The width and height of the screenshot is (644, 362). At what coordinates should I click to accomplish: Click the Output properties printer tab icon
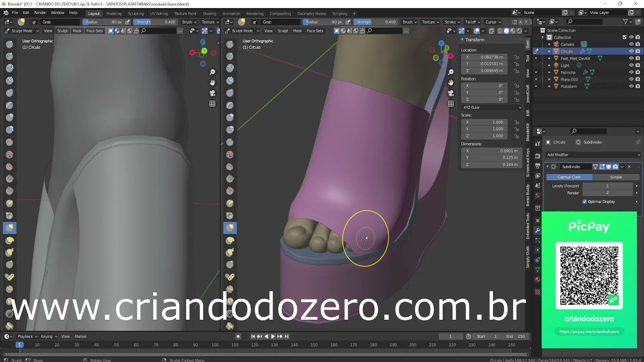point(538,165)
